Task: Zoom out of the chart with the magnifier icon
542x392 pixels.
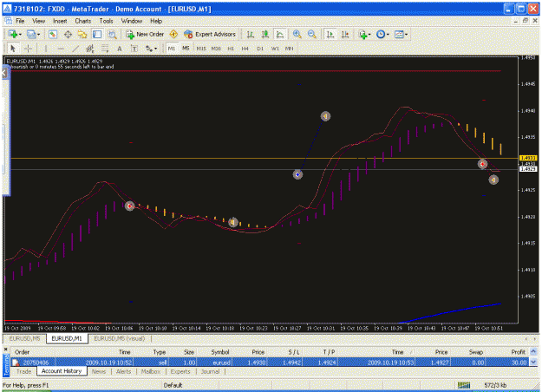Action: 312,34
